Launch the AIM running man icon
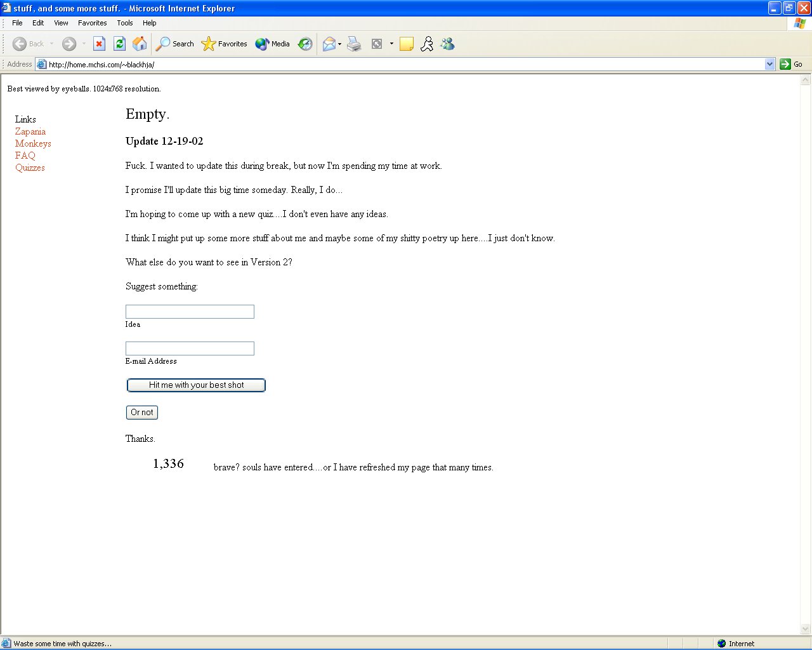 (x=427, y=44)
